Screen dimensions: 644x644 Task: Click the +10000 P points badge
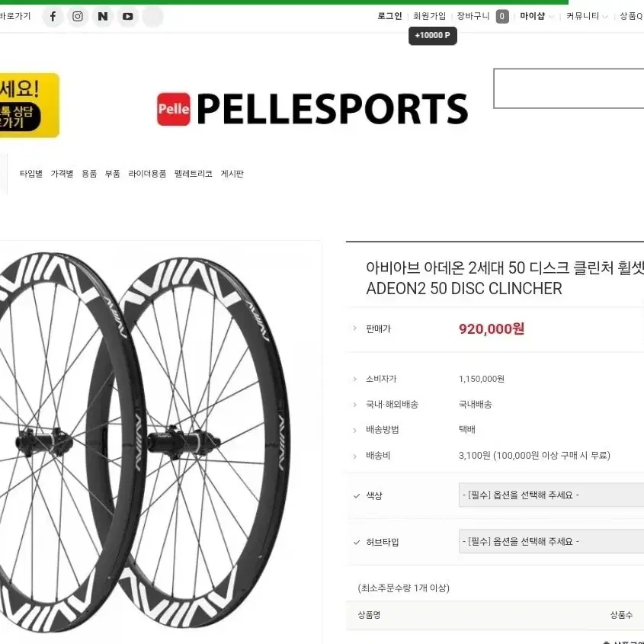432,35
